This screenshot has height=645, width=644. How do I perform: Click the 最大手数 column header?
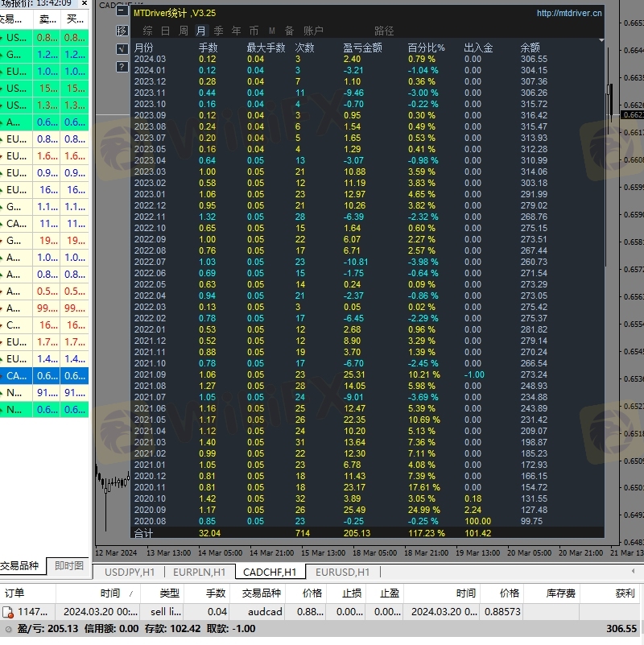[266, 48]
